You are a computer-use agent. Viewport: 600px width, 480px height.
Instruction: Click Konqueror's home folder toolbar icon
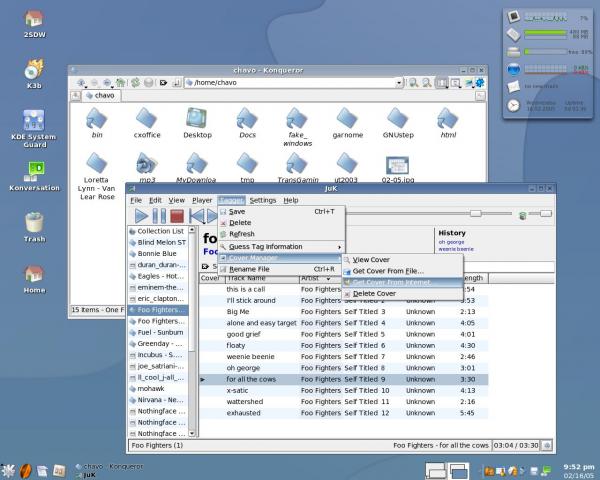pyautogui.click(x=121, y=82)
